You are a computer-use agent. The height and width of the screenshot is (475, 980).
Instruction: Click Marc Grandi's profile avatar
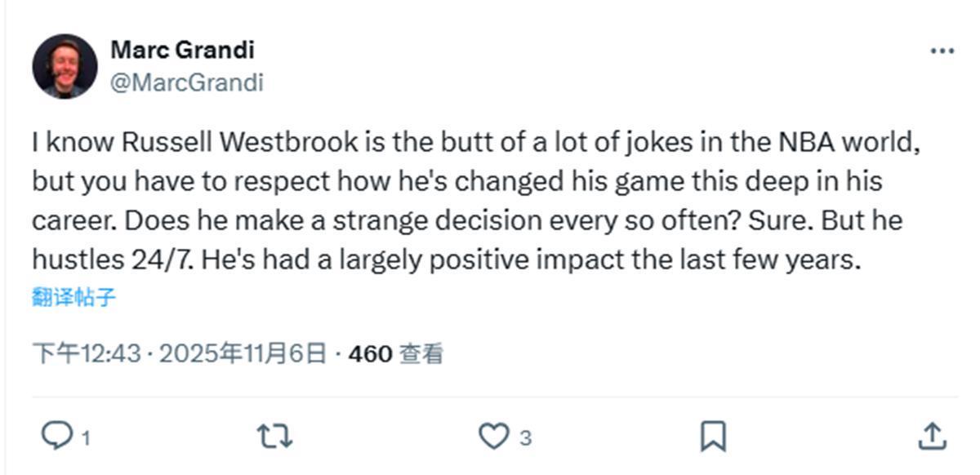[65, 66]
